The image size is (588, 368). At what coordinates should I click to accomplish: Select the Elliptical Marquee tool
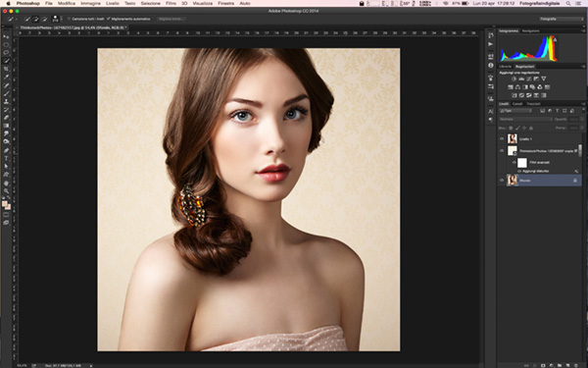point(7,45)
